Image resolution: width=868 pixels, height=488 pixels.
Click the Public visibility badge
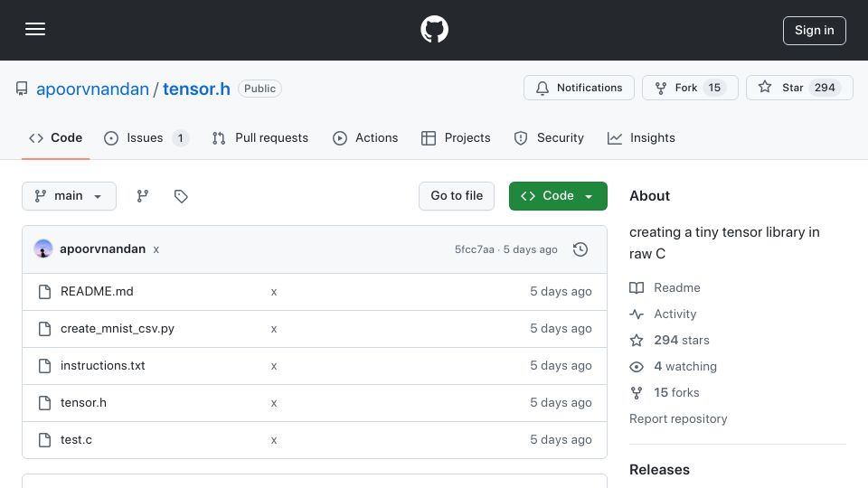pos(259,89)
